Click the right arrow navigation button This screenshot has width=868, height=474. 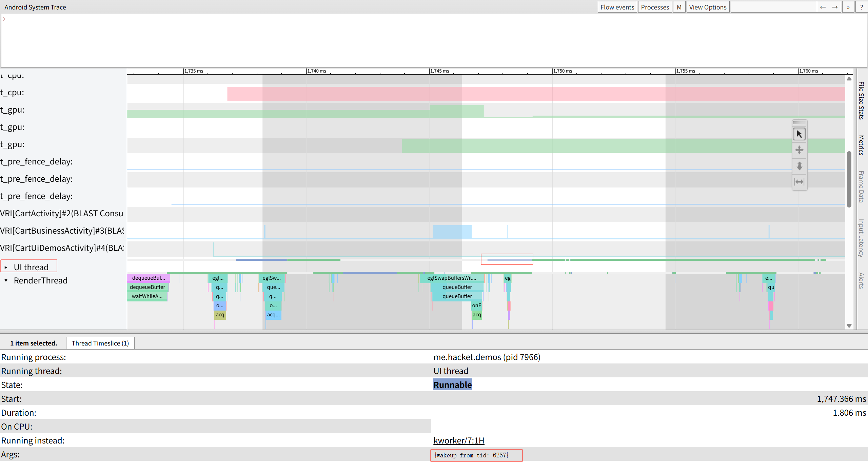[835, 7]
